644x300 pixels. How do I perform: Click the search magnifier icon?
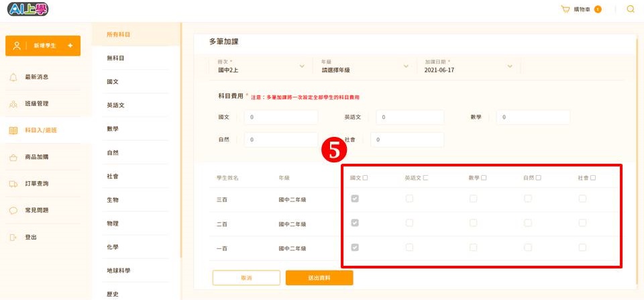pos(631,9)
